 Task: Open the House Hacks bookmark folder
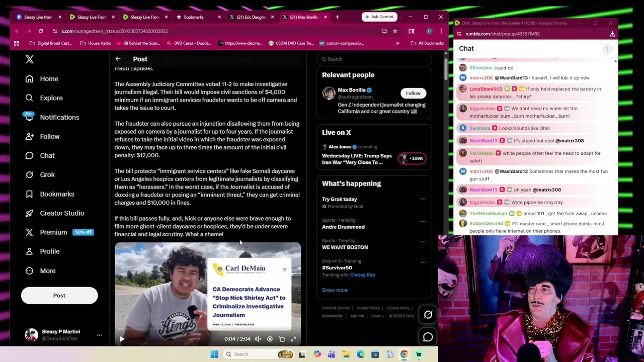click(95, 43)
